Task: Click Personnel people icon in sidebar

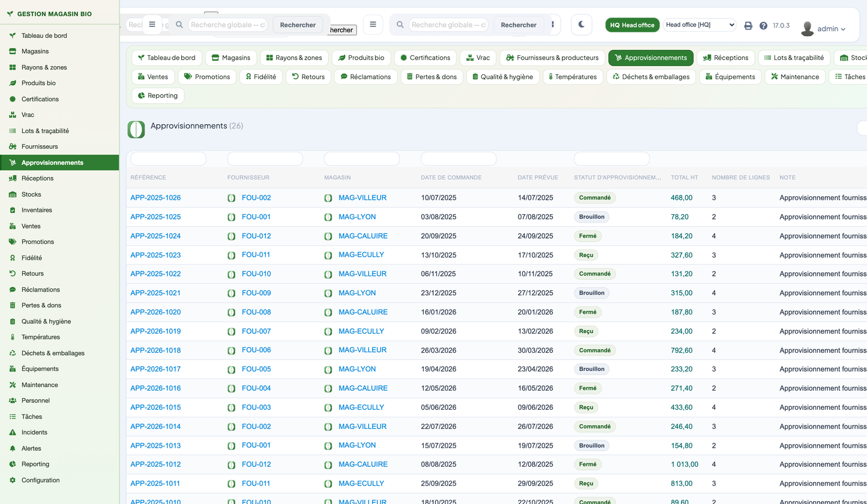Action: click(x=13, y=400)
